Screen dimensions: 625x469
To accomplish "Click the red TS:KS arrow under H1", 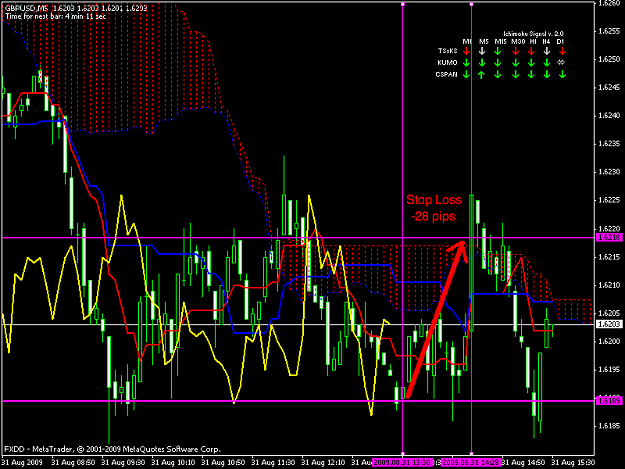I will [531, 51].
